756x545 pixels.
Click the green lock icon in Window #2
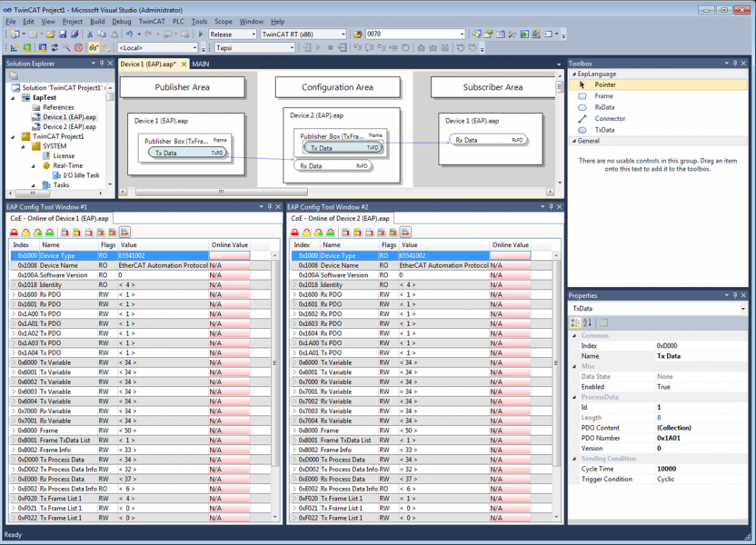coord(330,233)
